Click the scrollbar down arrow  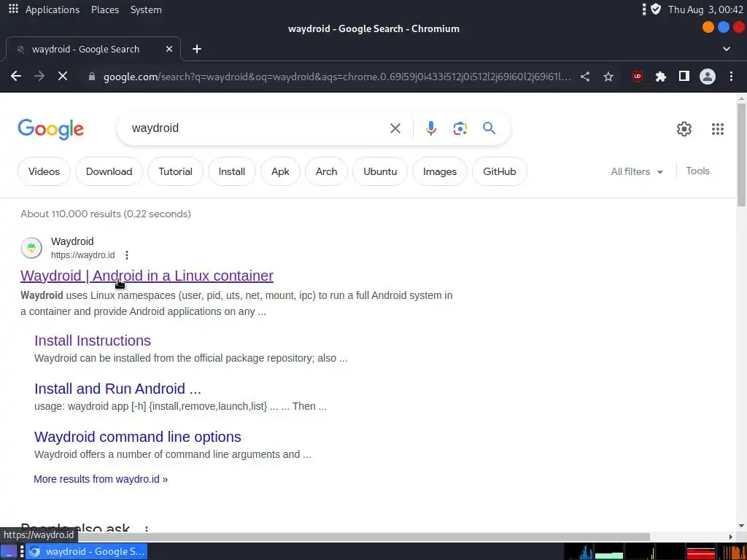[741, 526]
